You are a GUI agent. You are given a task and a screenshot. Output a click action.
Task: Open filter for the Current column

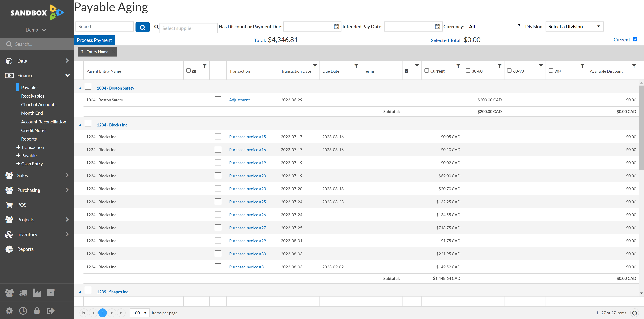[458, 66]
